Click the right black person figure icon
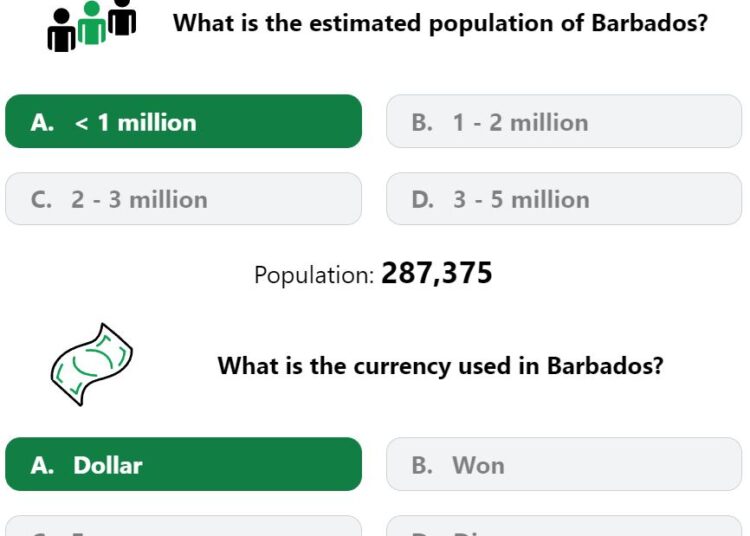The width and height of the screenshot is (750, 536). point(122,17)
